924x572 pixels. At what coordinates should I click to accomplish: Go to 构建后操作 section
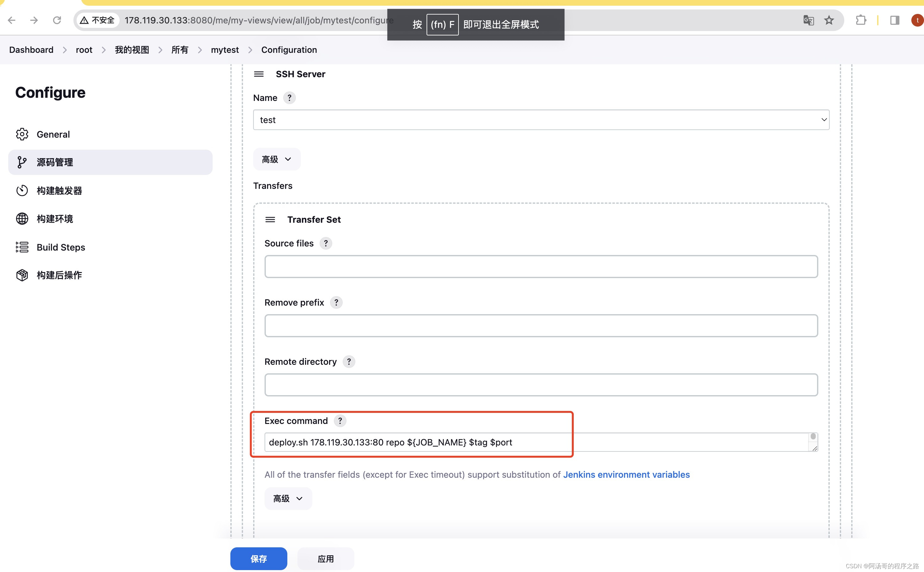[110, 275]
